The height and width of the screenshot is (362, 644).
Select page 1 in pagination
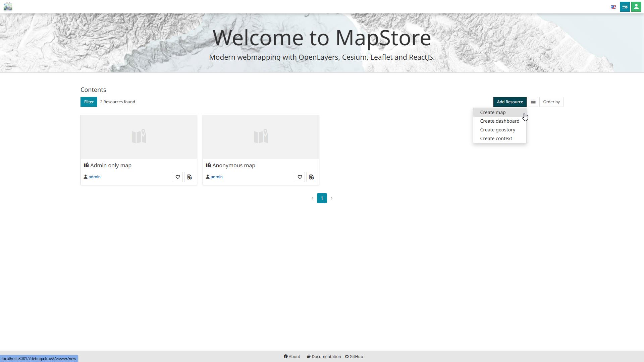322,198
